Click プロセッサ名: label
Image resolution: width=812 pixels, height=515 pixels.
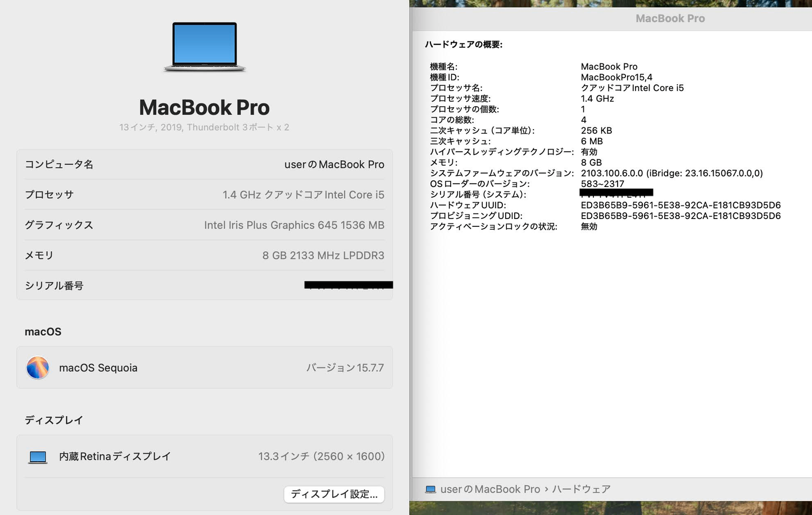(x=456, y=88)
